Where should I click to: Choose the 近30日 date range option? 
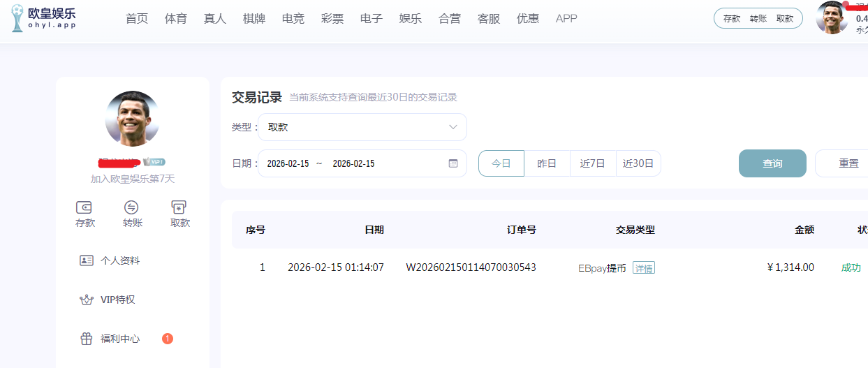638,163
